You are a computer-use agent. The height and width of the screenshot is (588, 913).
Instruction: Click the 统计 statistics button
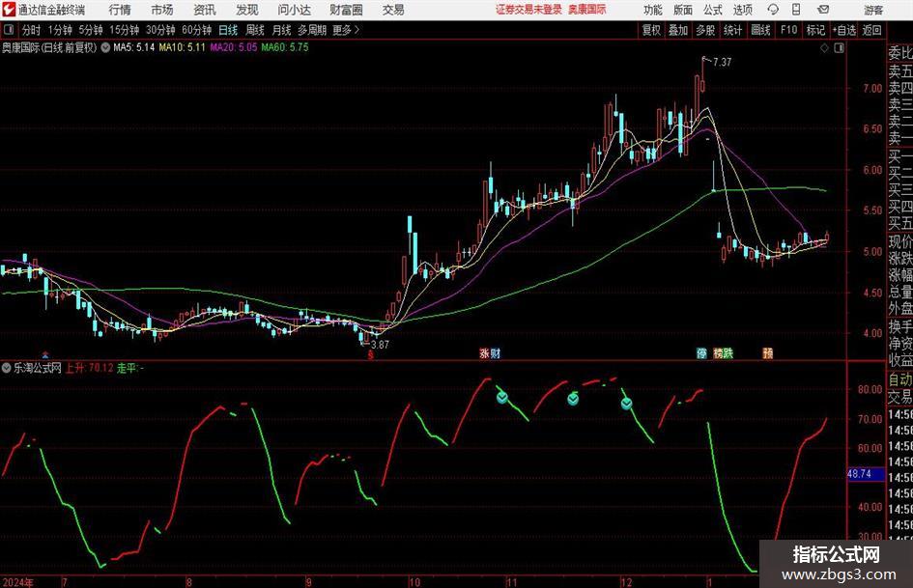(x=732, y=30)
